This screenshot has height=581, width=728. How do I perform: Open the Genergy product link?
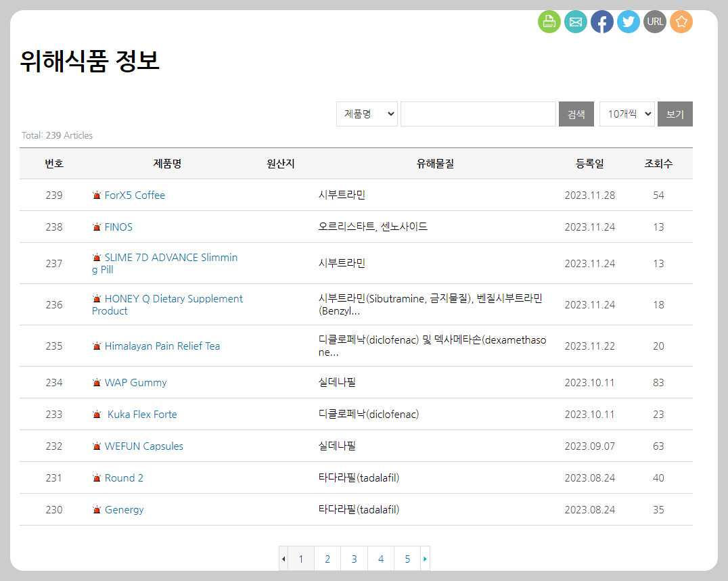tap(124, 510)
